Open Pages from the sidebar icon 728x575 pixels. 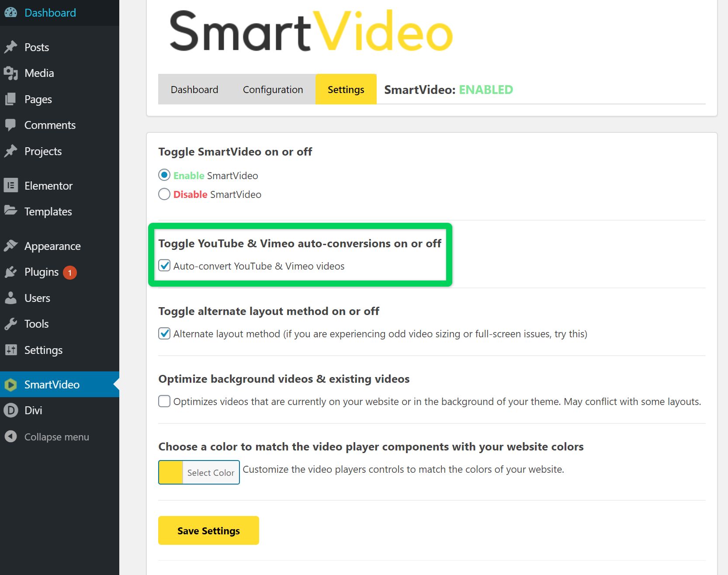pyautogui.click(x=11, y=99)
